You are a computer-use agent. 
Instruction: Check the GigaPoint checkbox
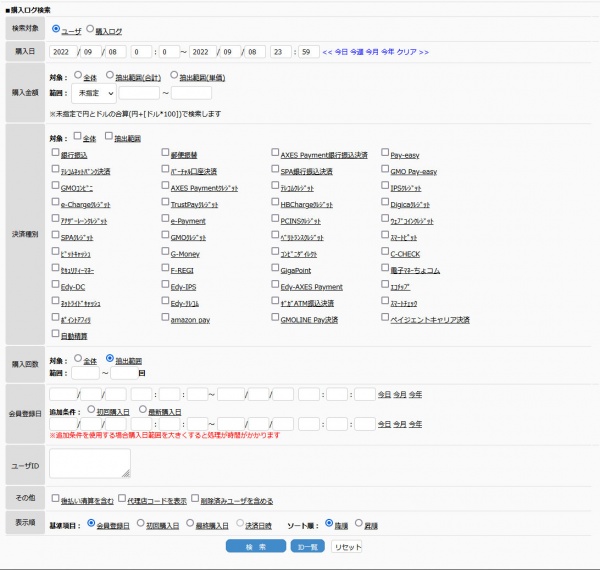275,270
